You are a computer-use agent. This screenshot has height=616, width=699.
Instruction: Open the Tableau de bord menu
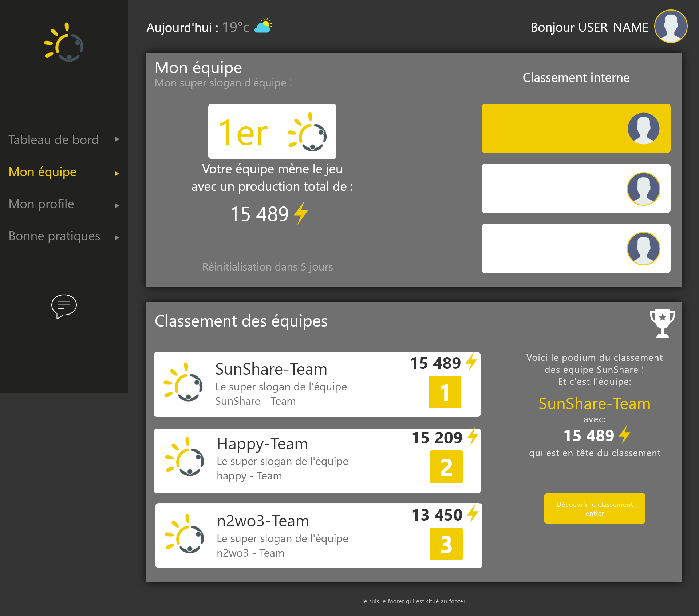54,140
